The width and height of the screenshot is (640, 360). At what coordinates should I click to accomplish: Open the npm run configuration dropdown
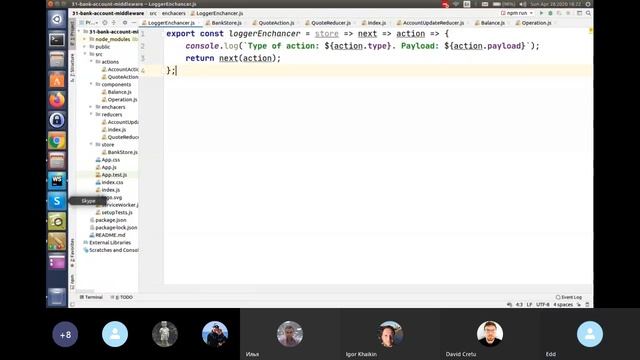point(517,13)
